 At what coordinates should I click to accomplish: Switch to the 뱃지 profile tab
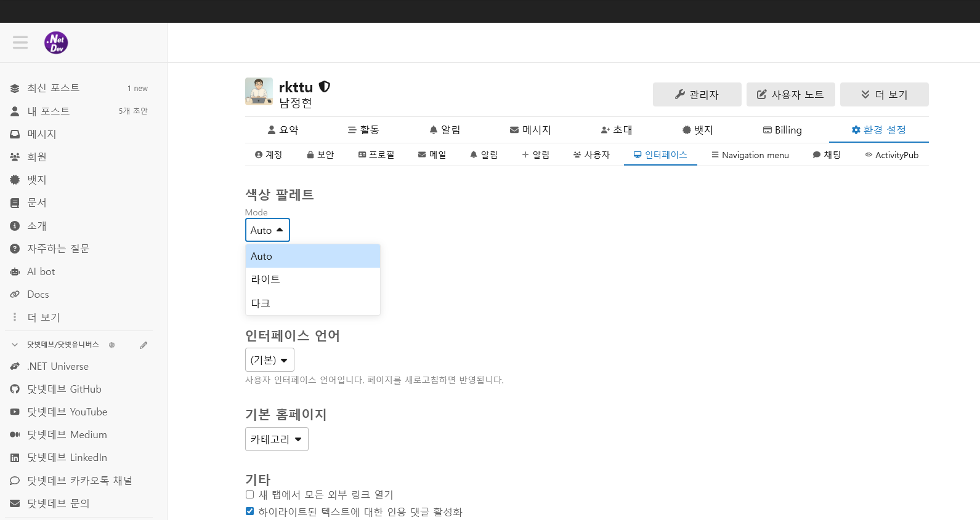coord(698,130)
